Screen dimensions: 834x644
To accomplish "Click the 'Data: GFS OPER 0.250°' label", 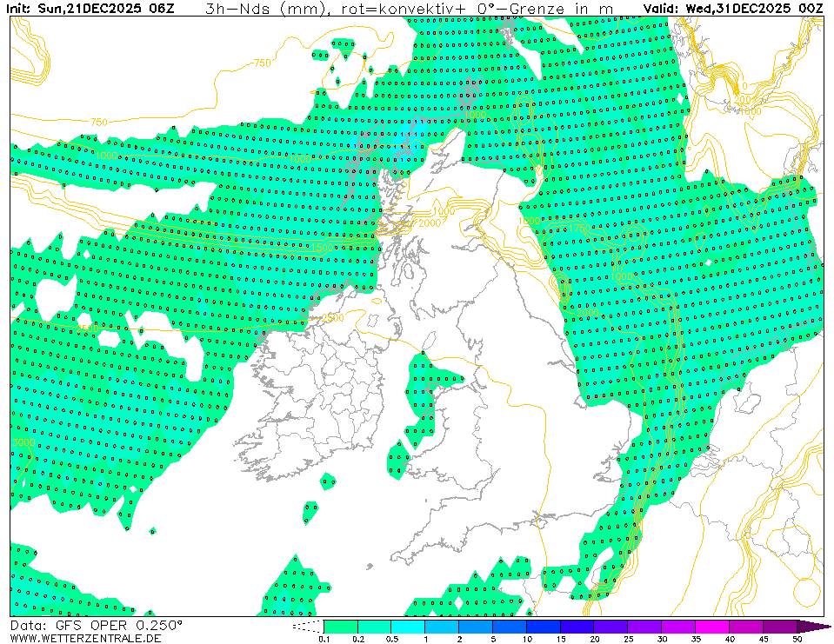I will [x=96, y=625].
